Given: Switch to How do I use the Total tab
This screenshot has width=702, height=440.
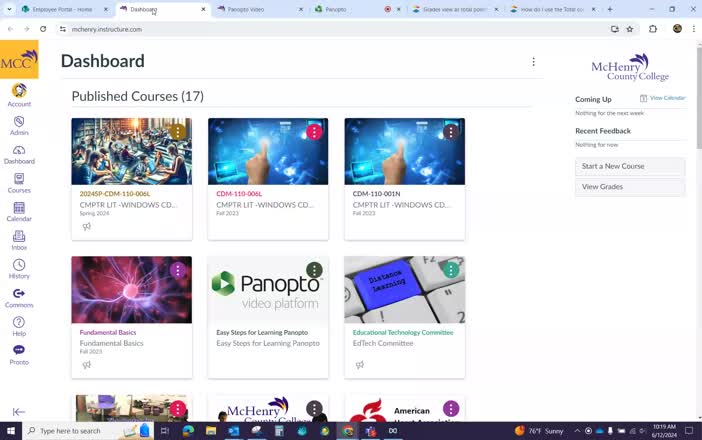Looking at the screenshot, I should (x=553, y=9).
